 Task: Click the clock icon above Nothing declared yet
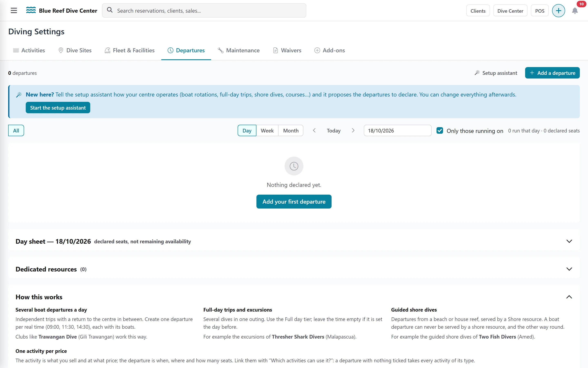pos(294,166)
